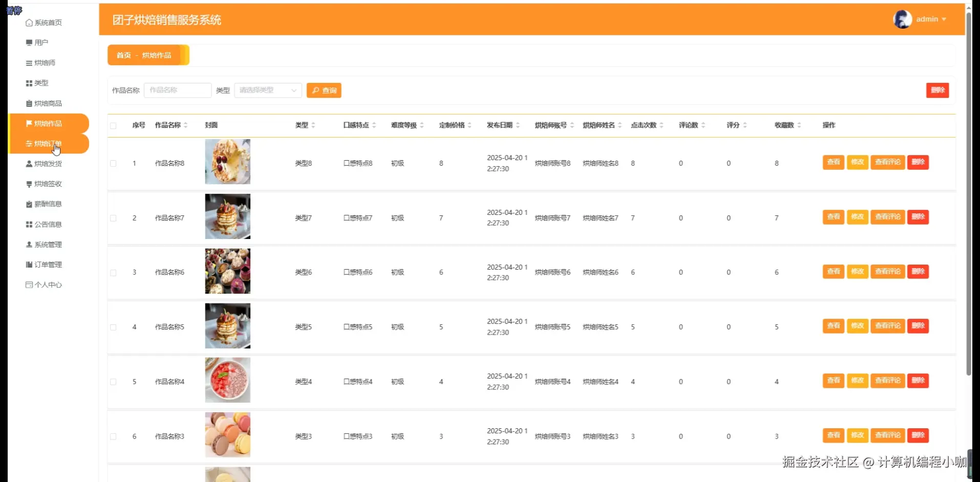This screenshot has height=482, width=980.
Task: Click the 订单管理 chart icon
Action: 29,265
